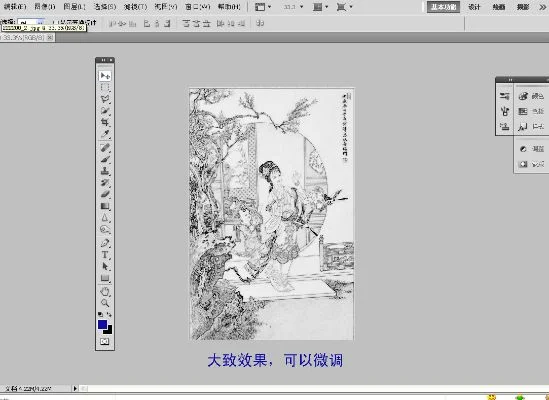Open the arrange documents dropdown
Image resolution: width=549 pixels, height=400 pixels.
click(x=320, y=7)
